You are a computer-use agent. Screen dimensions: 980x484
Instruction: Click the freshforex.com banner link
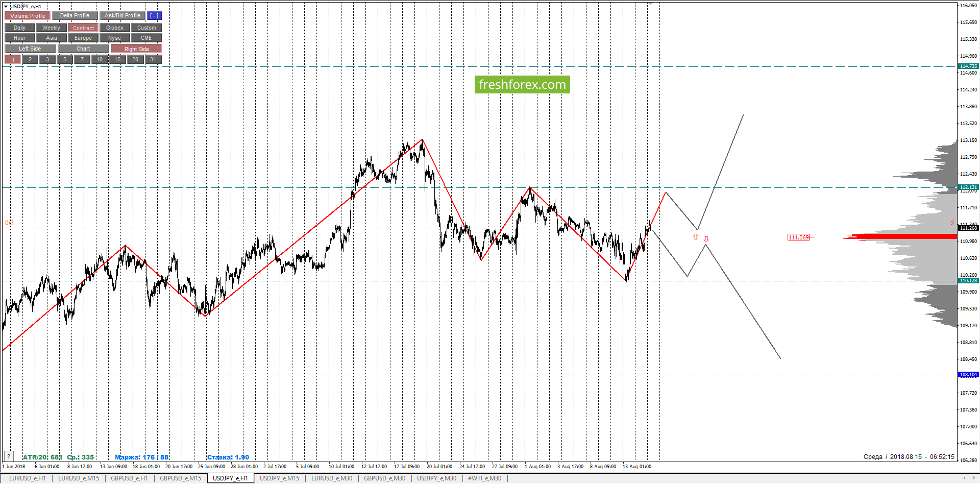522,85
